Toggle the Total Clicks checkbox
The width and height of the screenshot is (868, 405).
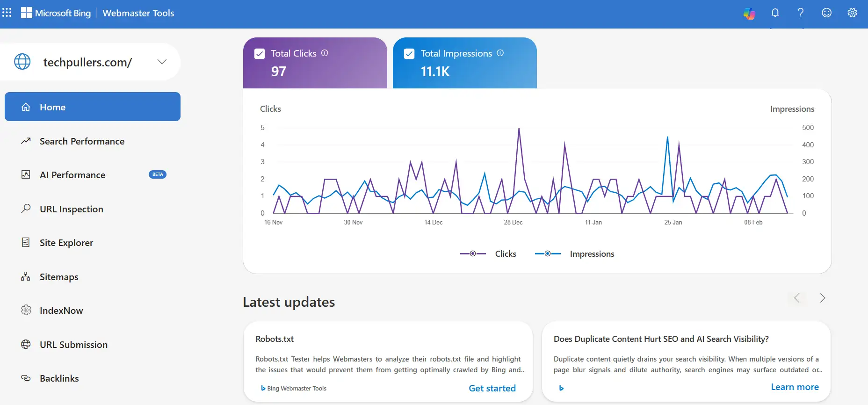click(x=260, y=54)
